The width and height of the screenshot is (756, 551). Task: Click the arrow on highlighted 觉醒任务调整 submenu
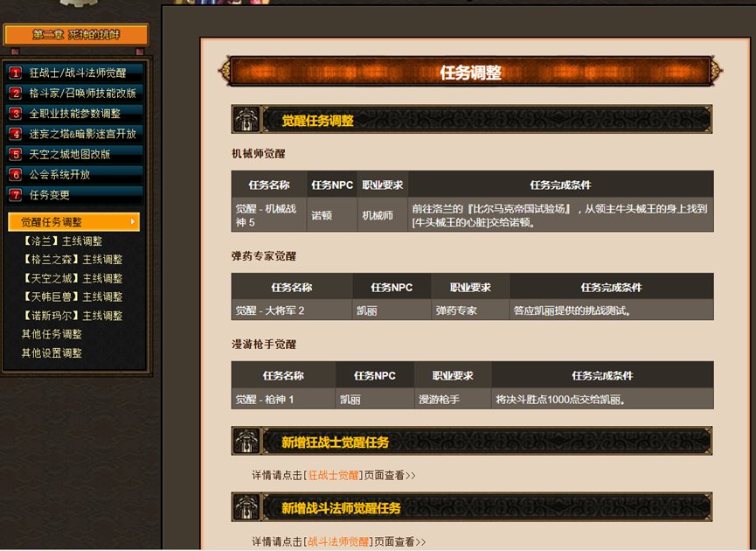(133, 222)
